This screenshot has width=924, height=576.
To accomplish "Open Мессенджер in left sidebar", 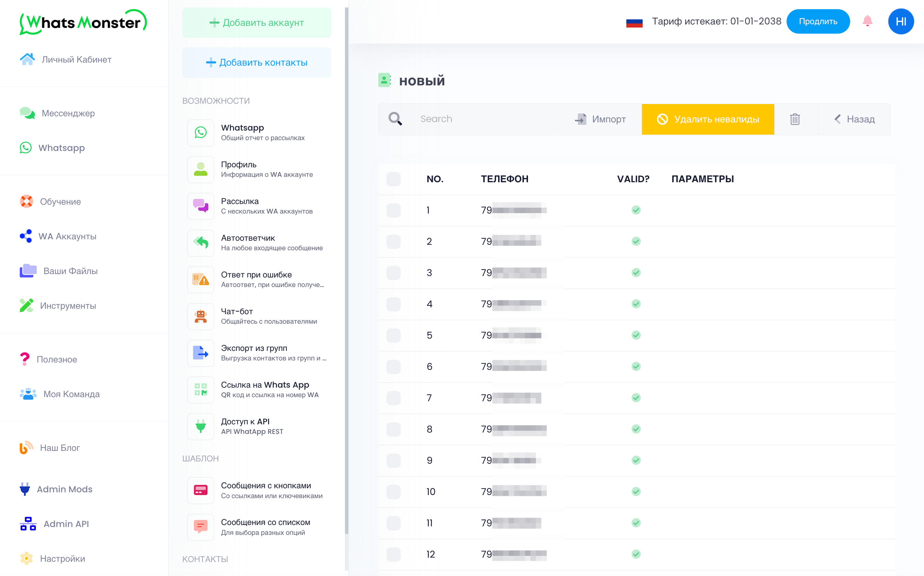I will (68, 113).
